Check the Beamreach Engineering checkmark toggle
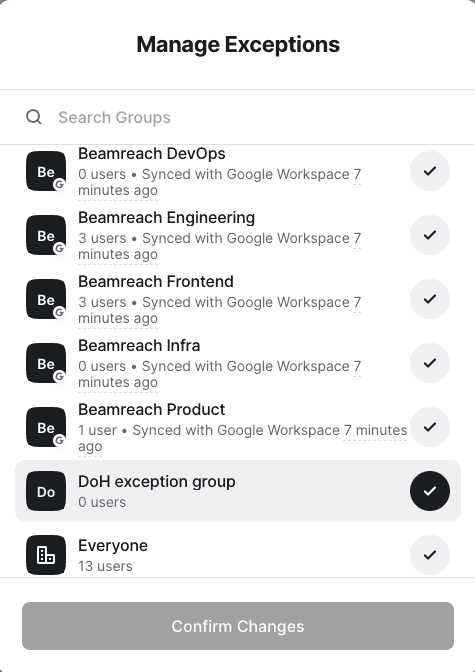This screenshot has width=475, height=672. coord(430,235)
